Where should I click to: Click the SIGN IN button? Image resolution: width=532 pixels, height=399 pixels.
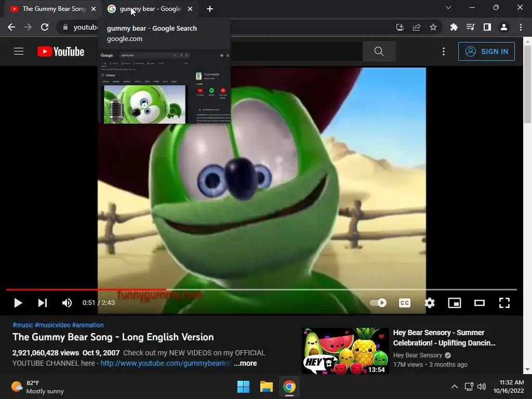coord(486,51)
